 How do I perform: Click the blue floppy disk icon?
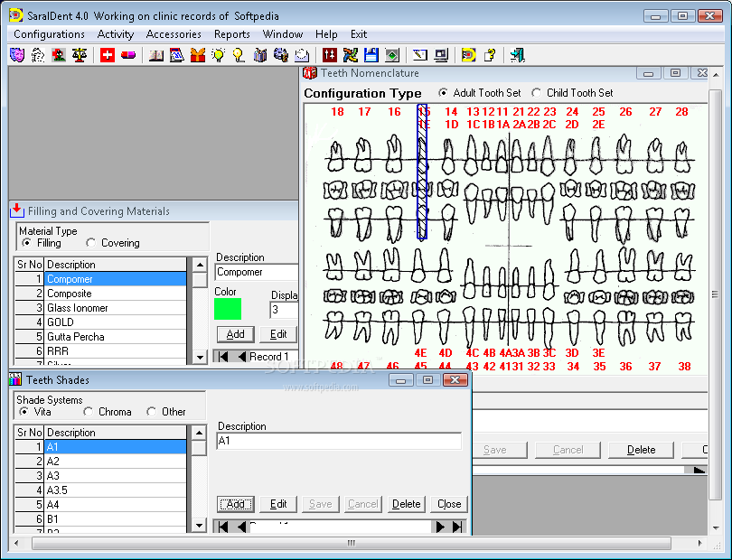point(371,55)
